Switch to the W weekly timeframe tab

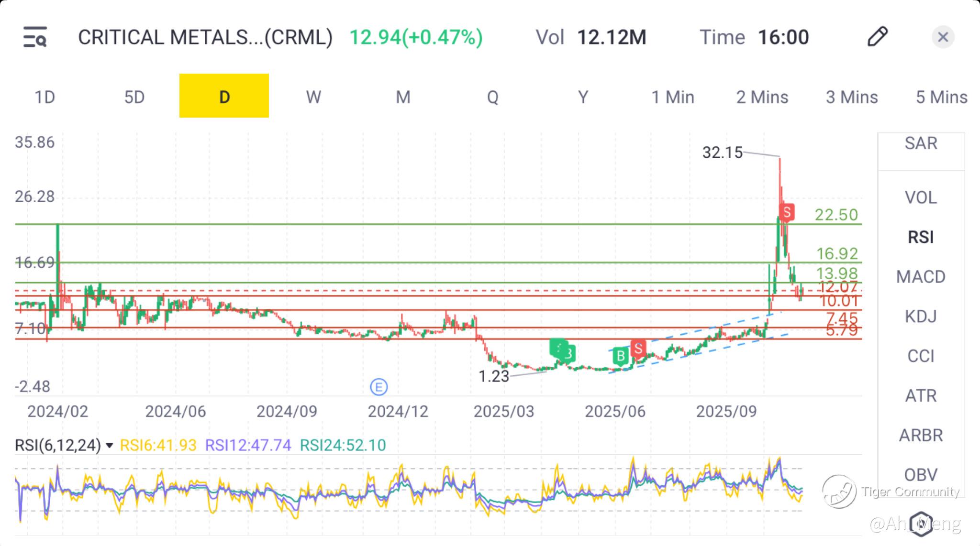tap(313, 97)
